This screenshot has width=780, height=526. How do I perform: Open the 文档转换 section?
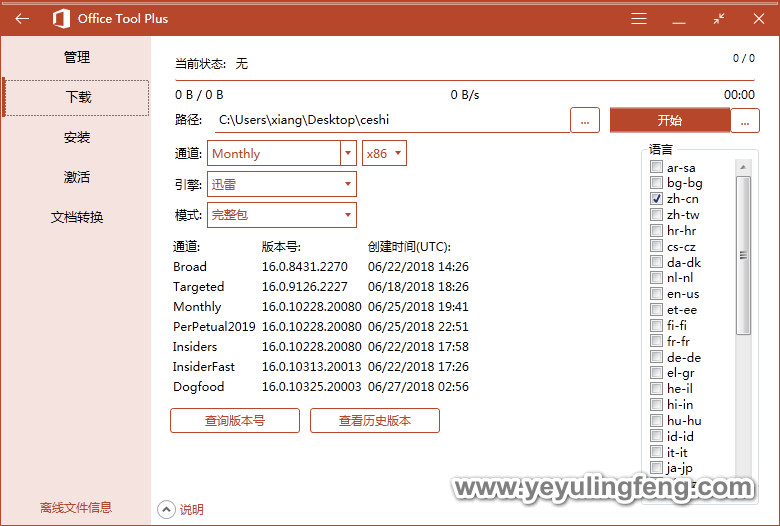(x=77, y=217)
